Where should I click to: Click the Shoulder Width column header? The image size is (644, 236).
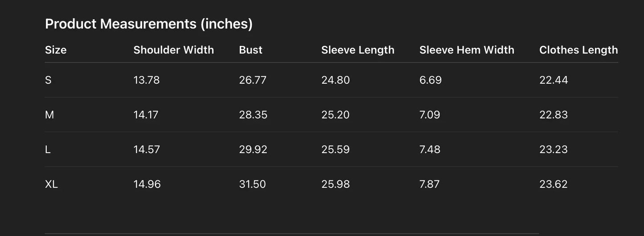tap(173, 50)
